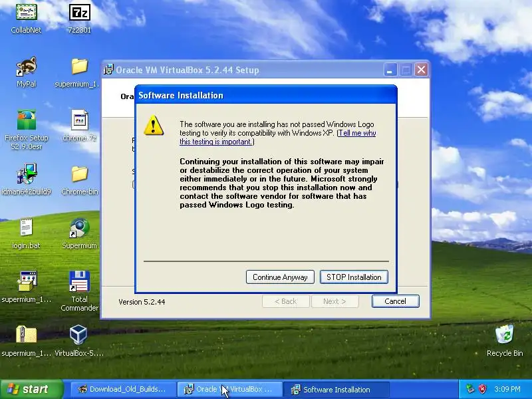Select the supermium_1 installer icon above the zip
The image size is (532, 399).
(x=26, y=281)
